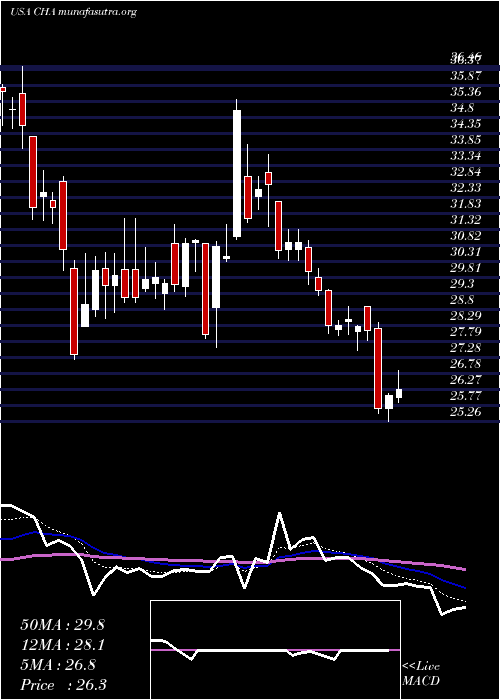The height and width of the screenshot is (700, 500).
Task: Click the 25.77 price axis label
Action: coord(466,396)
